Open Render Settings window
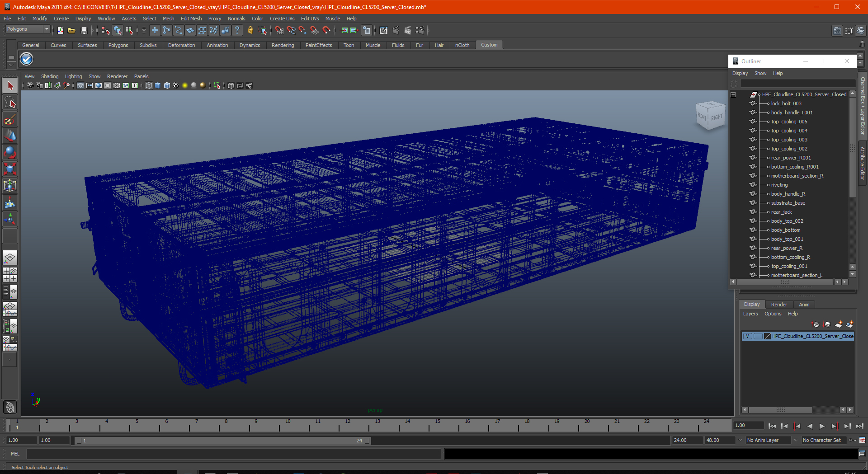Image resolution: width=868 pixels, height=474 pixels. (x=420, y=30)
